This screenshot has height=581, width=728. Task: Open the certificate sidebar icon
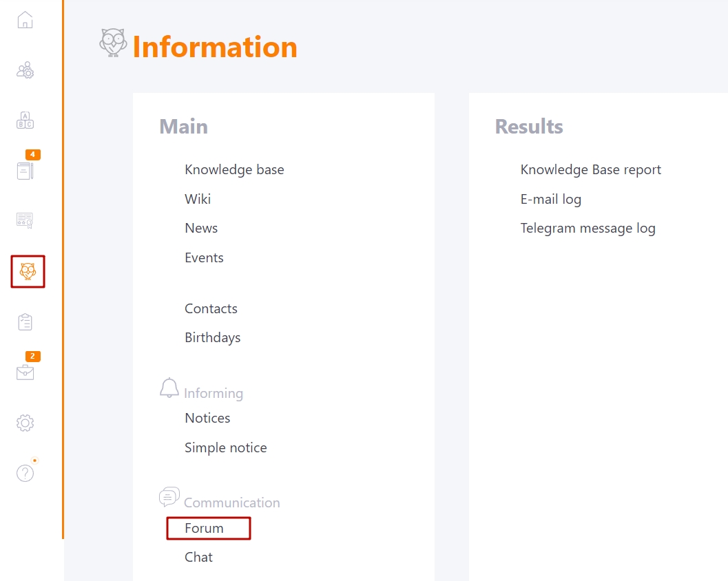point(25,220)
